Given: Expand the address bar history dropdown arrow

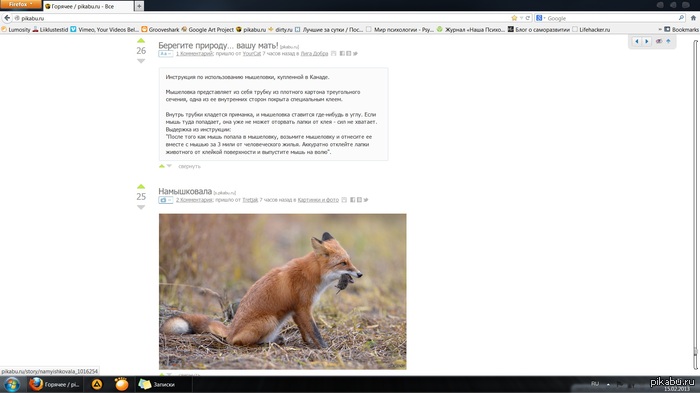Looking at the screenshot, I should pyautogui.click(x=521, y=18).
